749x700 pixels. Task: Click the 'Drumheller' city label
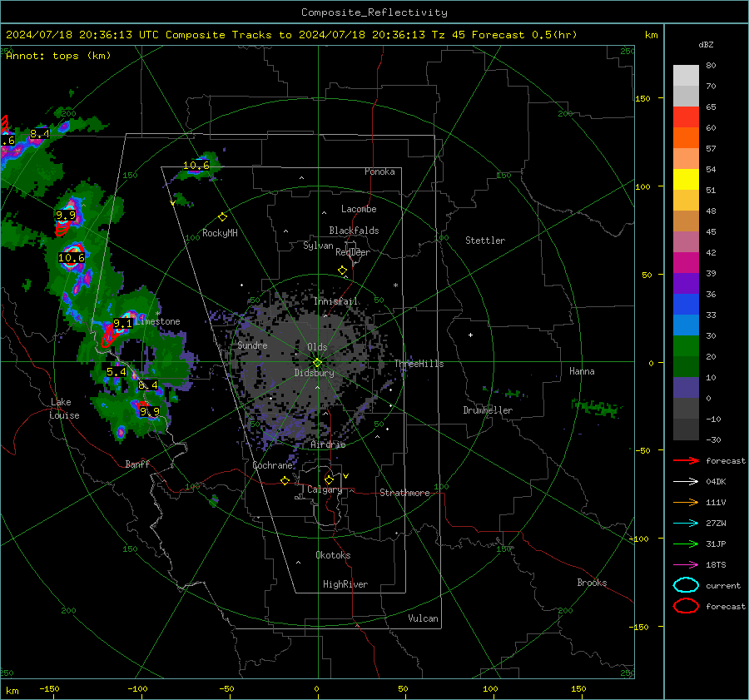[x=488, y=410]
